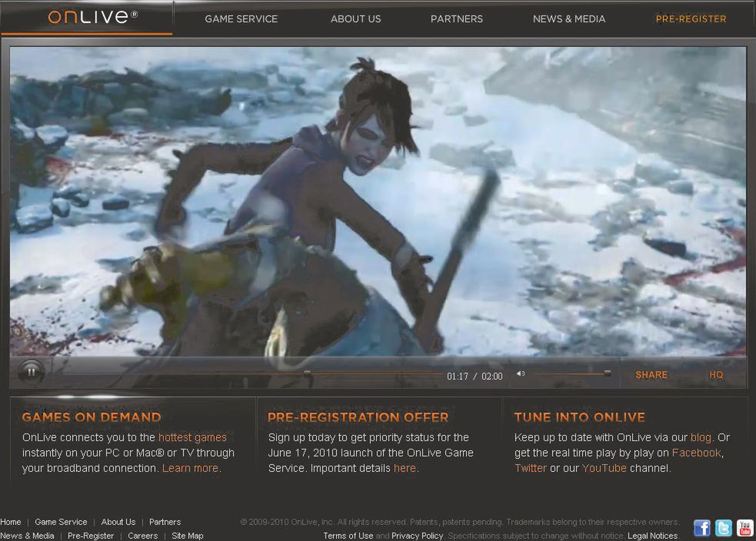
Task: Pause the video with the pause button
Action: [x=32, y=373]
